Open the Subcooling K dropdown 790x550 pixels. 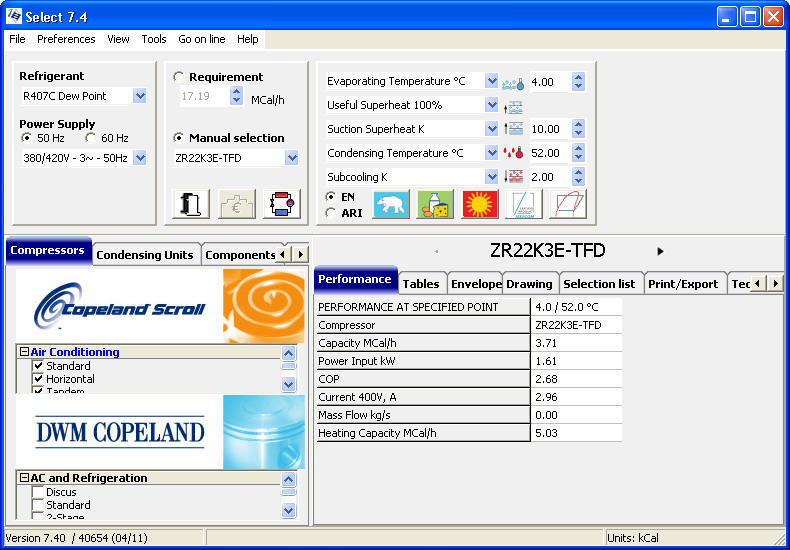[491, 177]
